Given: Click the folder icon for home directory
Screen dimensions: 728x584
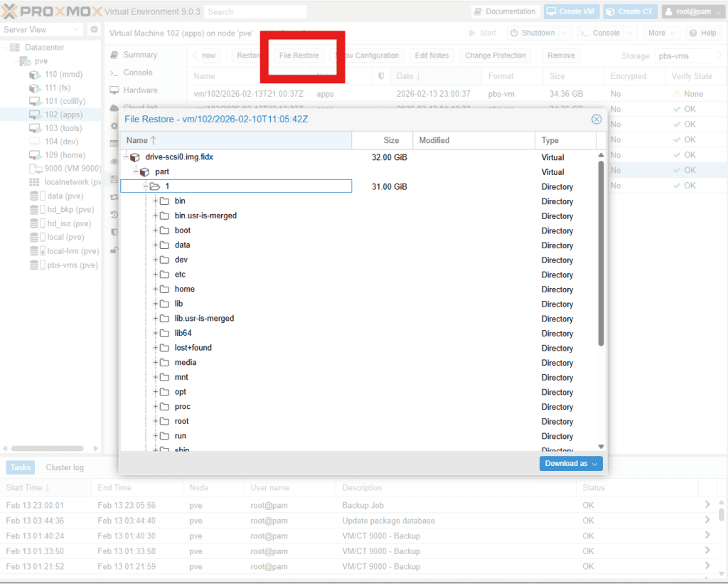Looking at the screenshot, I should point(164,290).
